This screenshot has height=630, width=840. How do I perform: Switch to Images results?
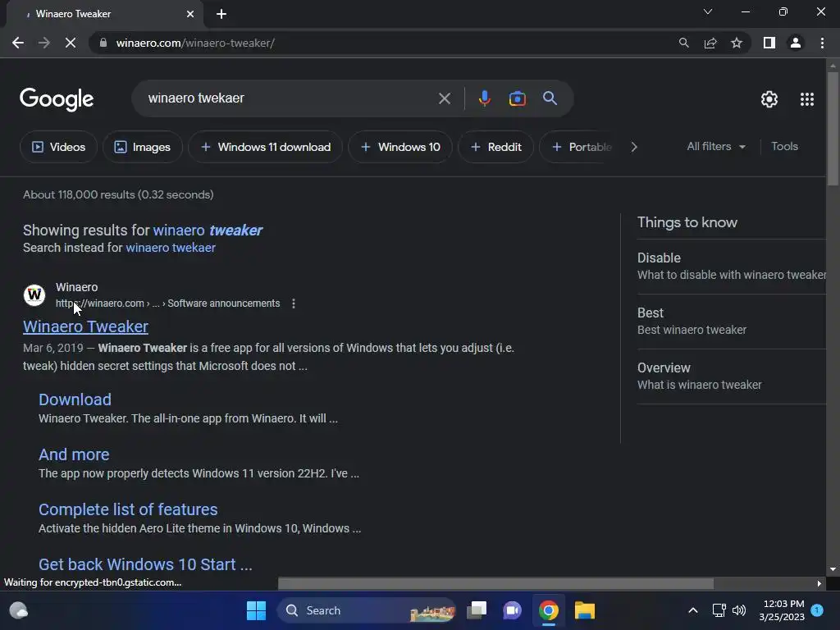pos(143,147)
